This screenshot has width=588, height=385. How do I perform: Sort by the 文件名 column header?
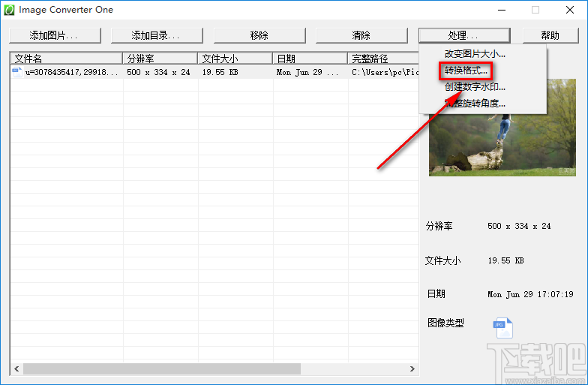tap(66, 59)
